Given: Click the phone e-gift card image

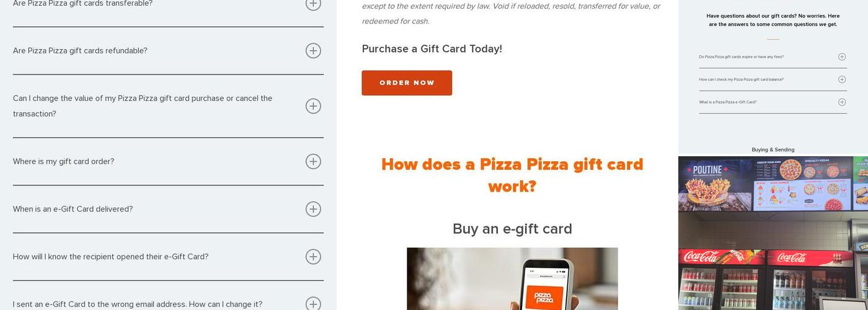Looking at the screenshot, I should click(512, 279).
